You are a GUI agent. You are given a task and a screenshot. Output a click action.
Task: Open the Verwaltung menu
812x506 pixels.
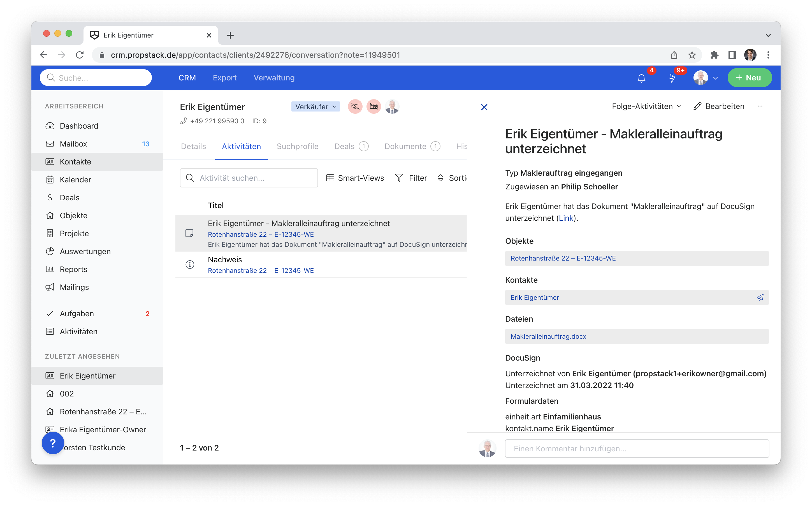pyautogui.click(x=274, y=78)
